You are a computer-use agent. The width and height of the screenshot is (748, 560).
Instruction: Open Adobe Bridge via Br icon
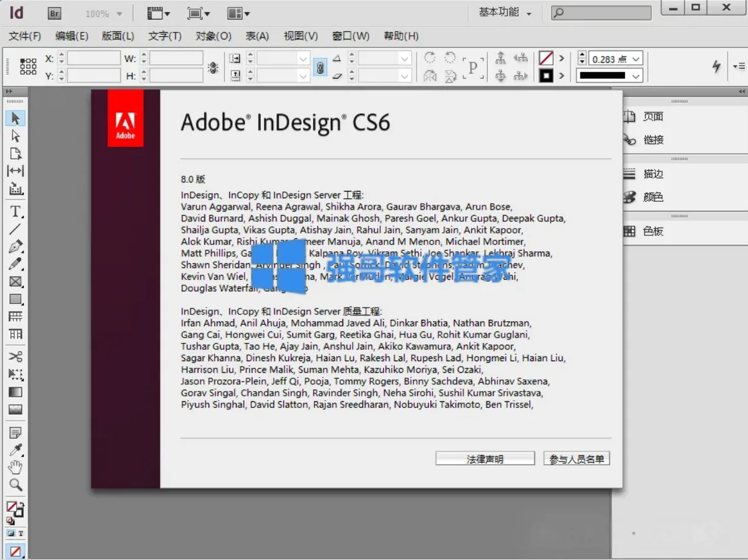coord(55,13)
